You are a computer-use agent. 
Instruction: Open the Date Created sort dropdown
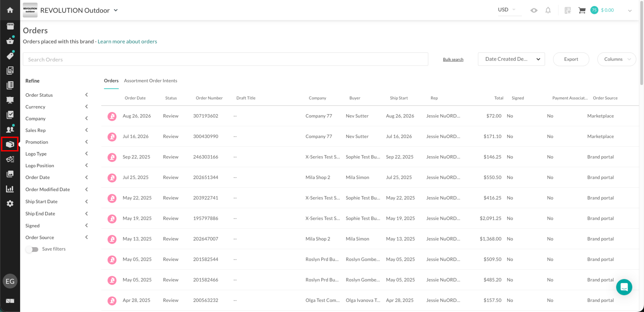click(x=511, y=59)
